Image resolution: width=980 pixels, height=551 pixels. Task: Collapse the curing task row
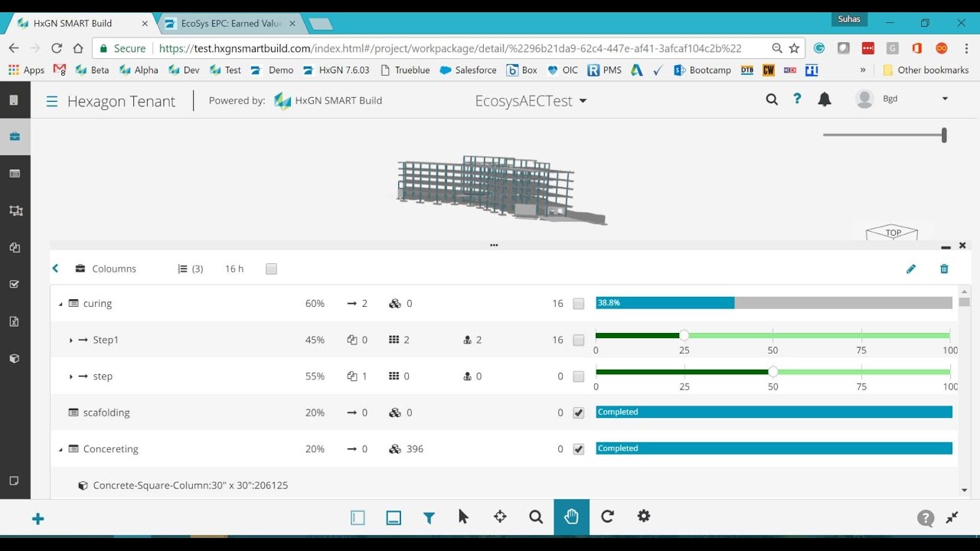[x=60, y=304]
